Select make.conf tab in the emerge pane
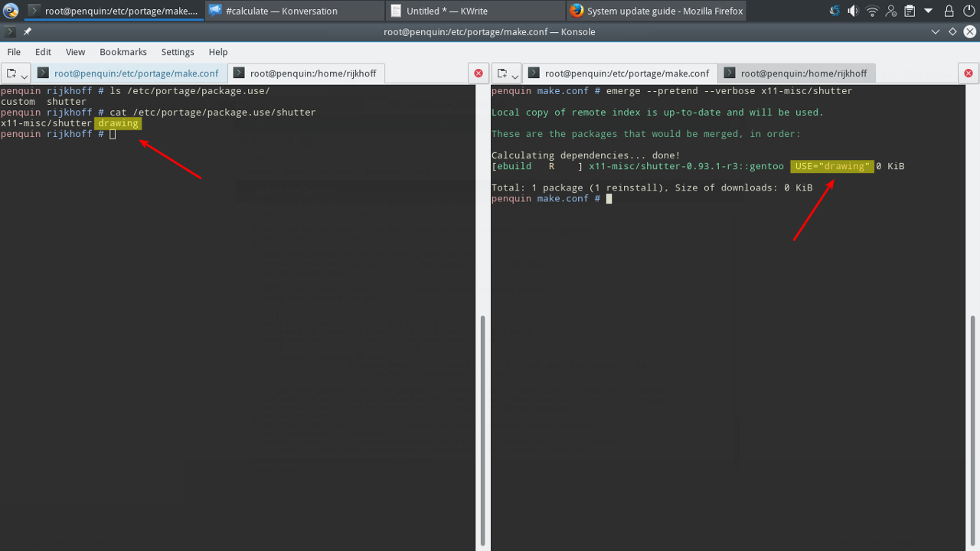The width and height of the screenshot is (980, 551). [x=620, y=73]
